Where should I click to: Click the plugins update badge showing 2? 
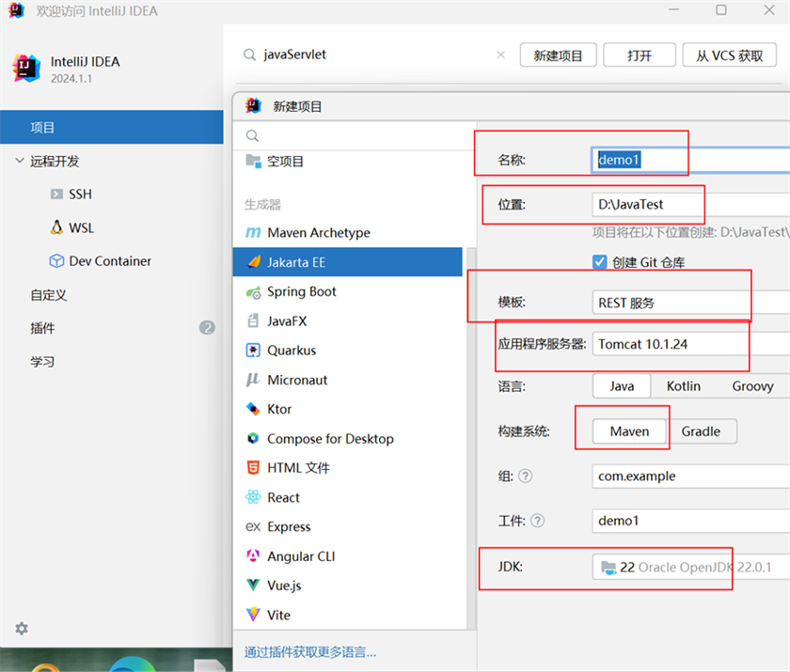tap(207, 328)
